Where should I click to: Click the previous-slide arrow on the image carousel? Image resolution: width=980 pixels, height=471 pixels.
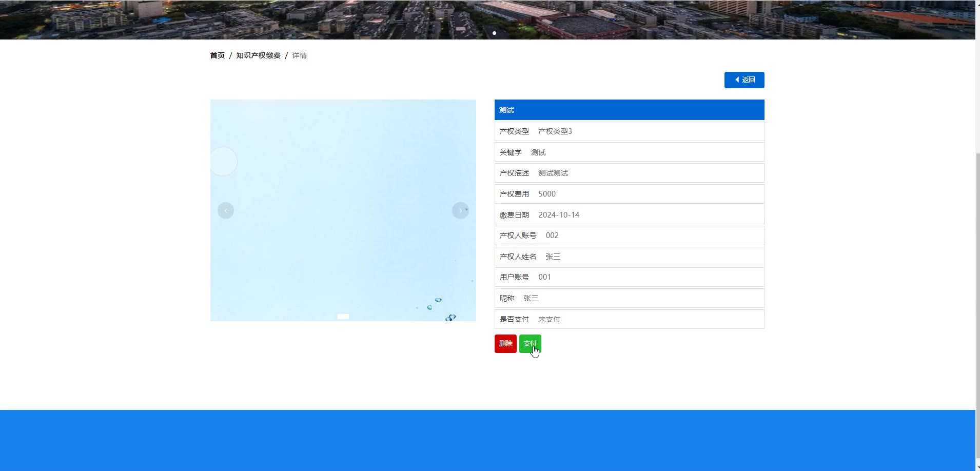coord(226,211)
